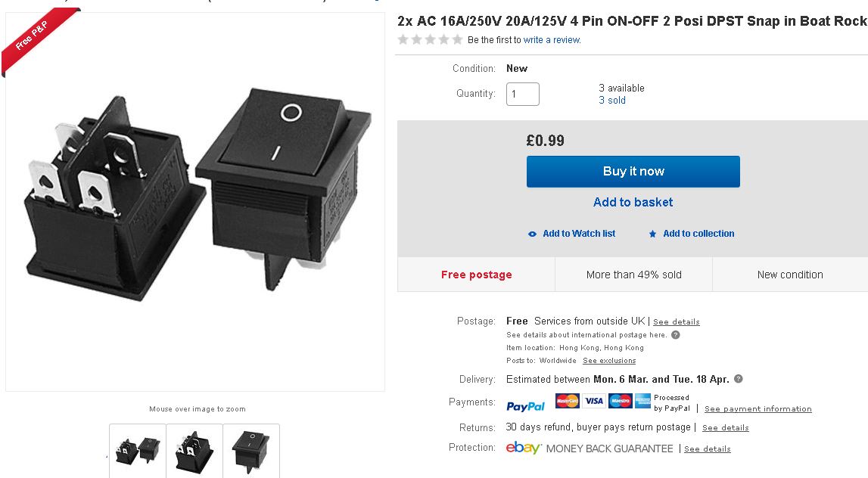This screenshot has height=478, width=868.
Task: Click the help icon next to delivery estimate
Action: pos(739,379)
